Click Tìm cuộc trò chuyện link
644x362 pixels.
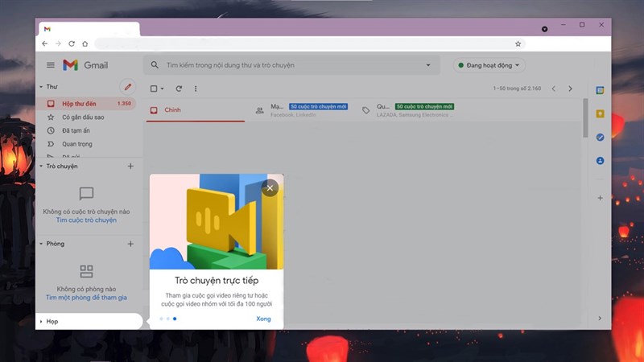coord(86,220)
